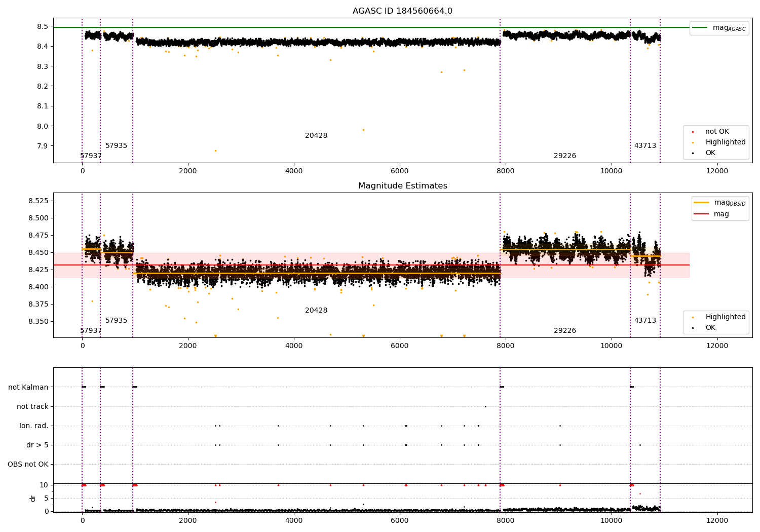The width and height of the screenshot is (760, 532).
Task: Click the "not Kalman" axis label
Action: [28, 387]
